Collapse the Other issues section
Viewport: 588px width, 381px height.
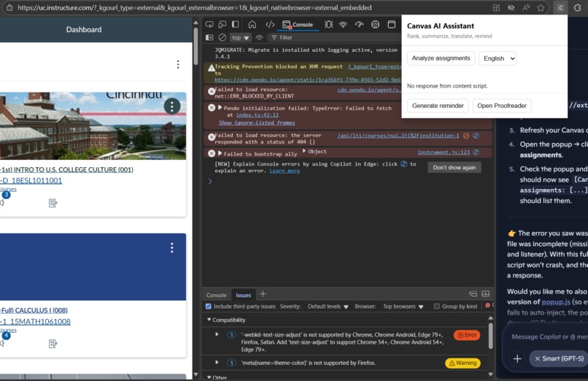click(209, 377)
